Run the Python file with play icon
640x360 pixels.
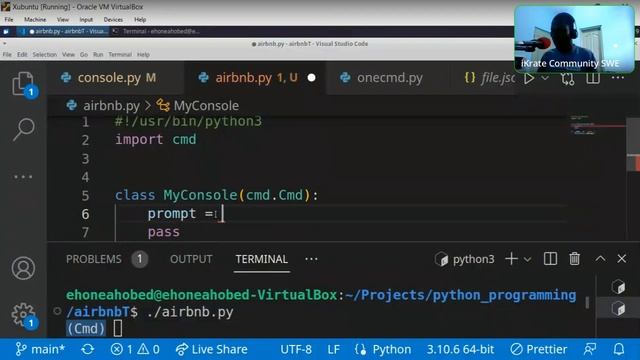point(529,78)
